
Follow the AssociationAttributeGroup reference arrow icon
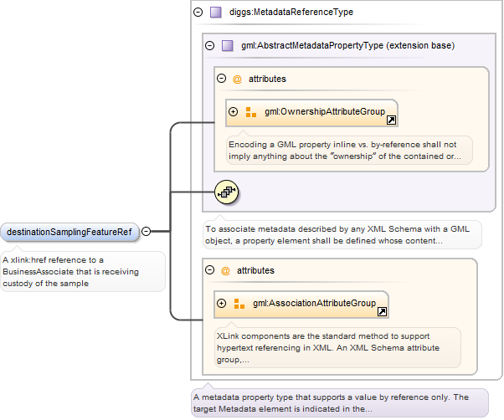click(382, 311)
